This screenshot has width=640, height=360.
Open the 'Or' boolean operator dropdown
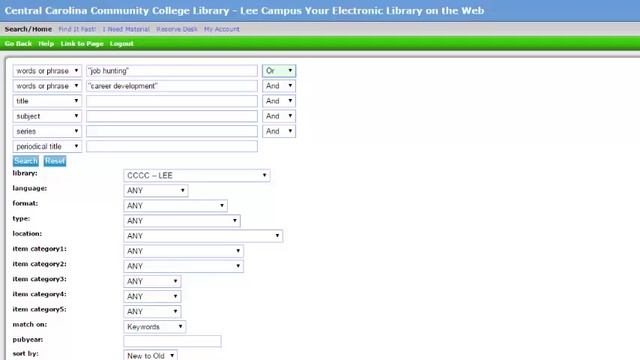279,71
